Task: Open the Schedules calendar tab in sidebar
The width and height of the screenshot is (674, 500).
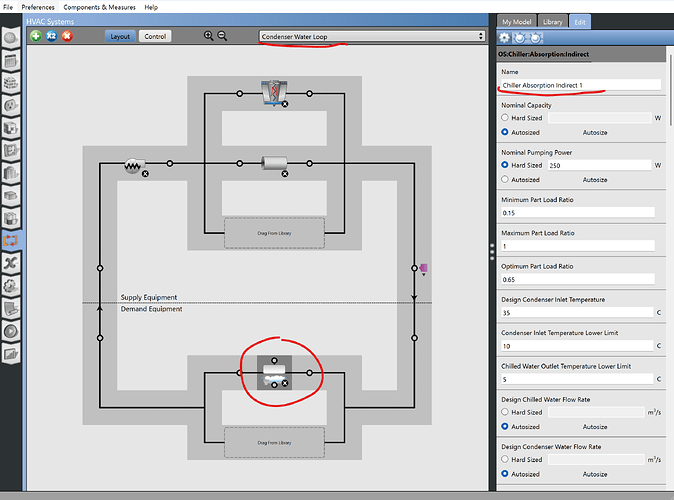Action: point(11,61)
